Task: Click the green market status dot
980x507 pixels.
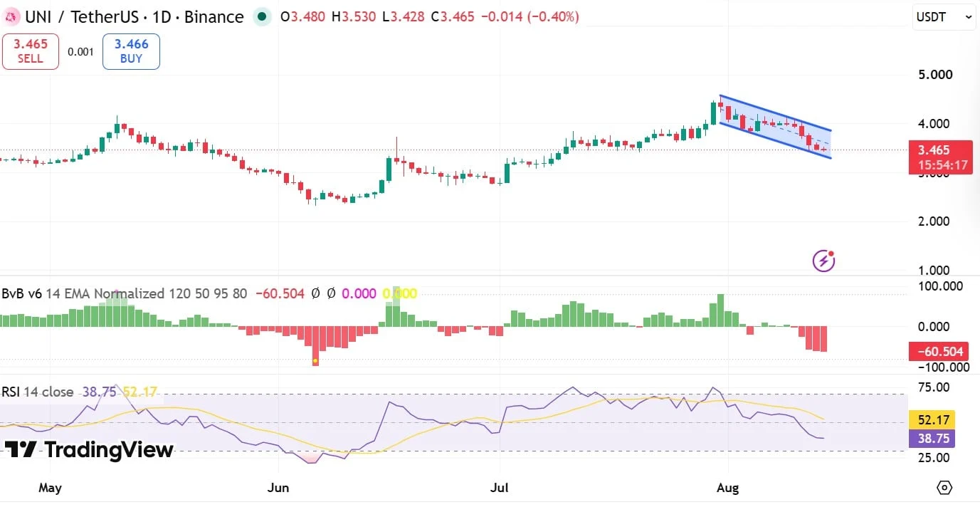Action: coord(262,16)
